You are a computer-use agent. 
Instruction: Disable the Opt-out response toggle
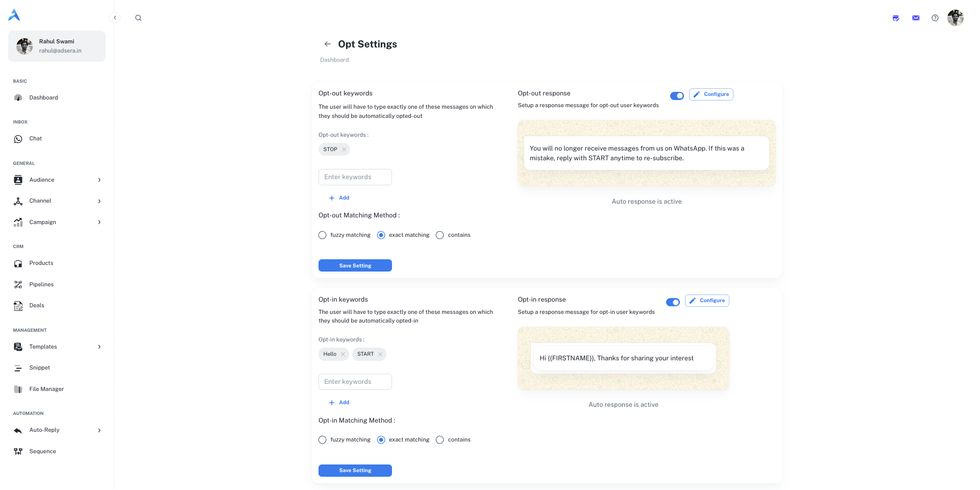677,96
